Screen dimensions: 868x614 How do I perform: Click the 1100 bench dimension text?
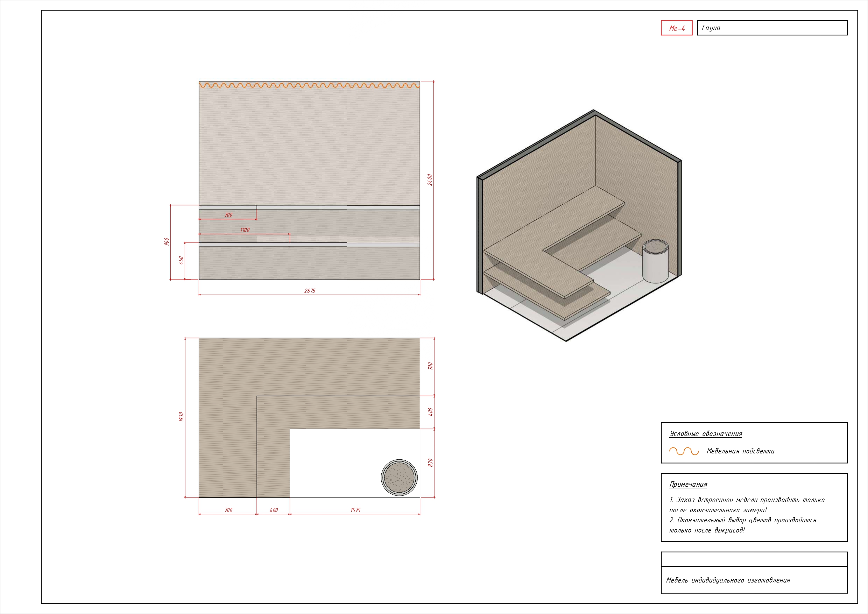pyautogui.click(x=245, y=230)
